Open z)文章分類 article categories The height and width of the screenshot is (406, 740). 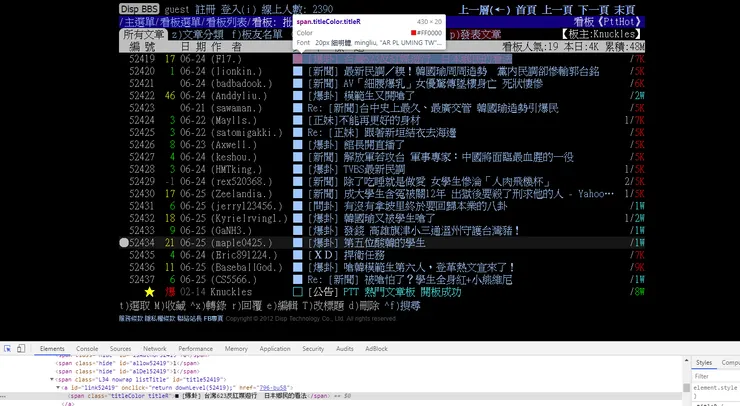198,34
